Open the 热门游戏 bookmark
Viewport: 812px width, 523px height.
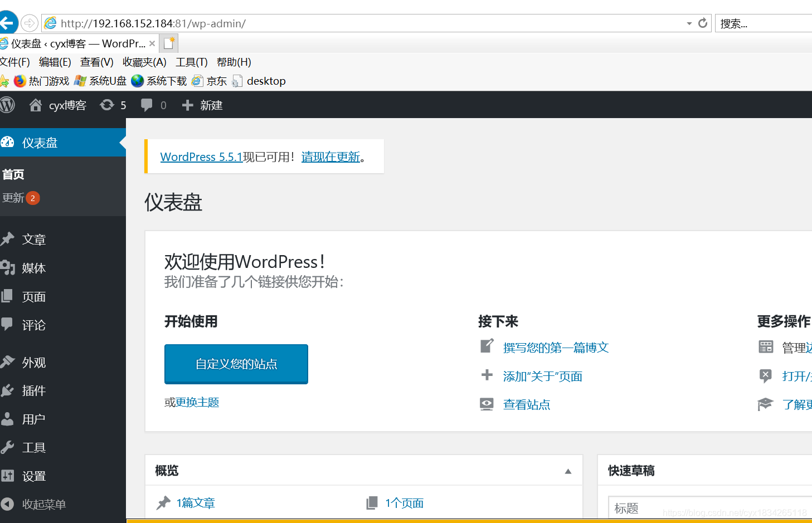(x=42, y=81)
